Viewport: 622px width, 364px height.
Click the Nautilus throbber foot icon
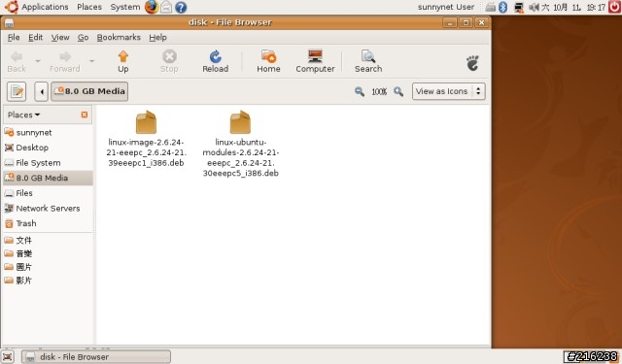(x=472, y=63)
